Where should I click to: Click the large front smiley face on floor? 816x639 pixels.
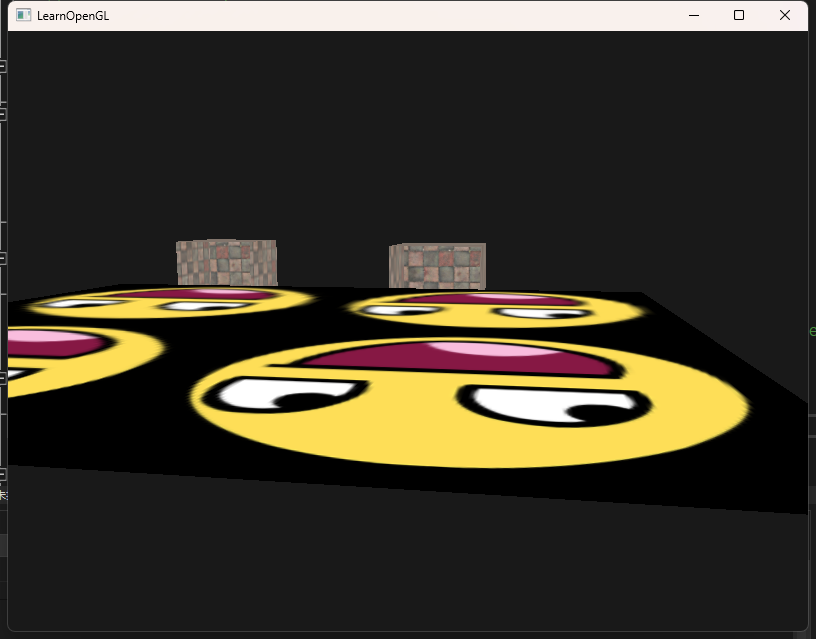(x=470, y=403)
